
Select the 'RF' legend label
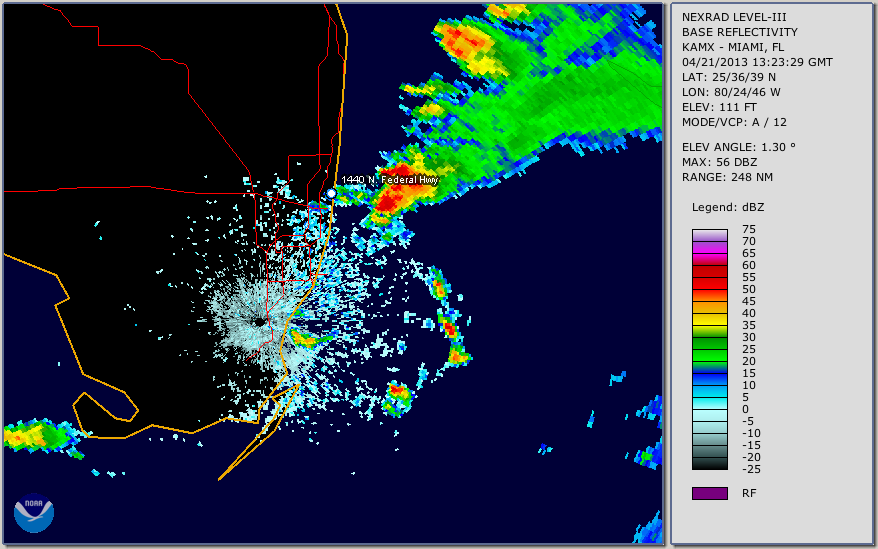pos(749,493)
